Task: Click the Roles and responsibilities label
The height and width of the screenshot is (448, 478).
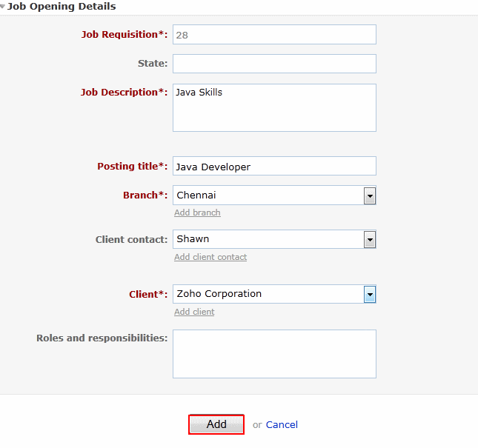Action: pyautogui.click(x=102, y=338)
